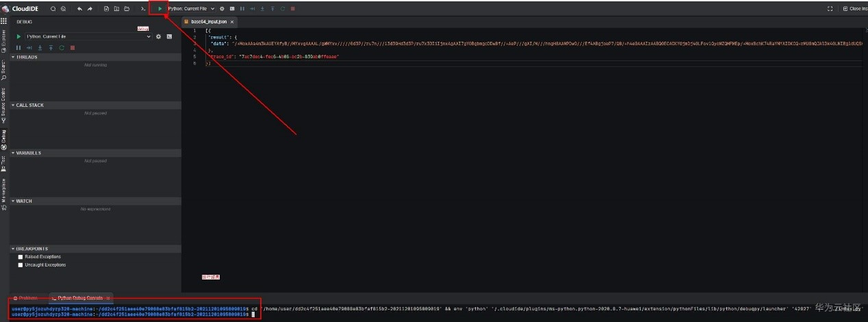Pause execution in Debug panel controls

point(18,48)
